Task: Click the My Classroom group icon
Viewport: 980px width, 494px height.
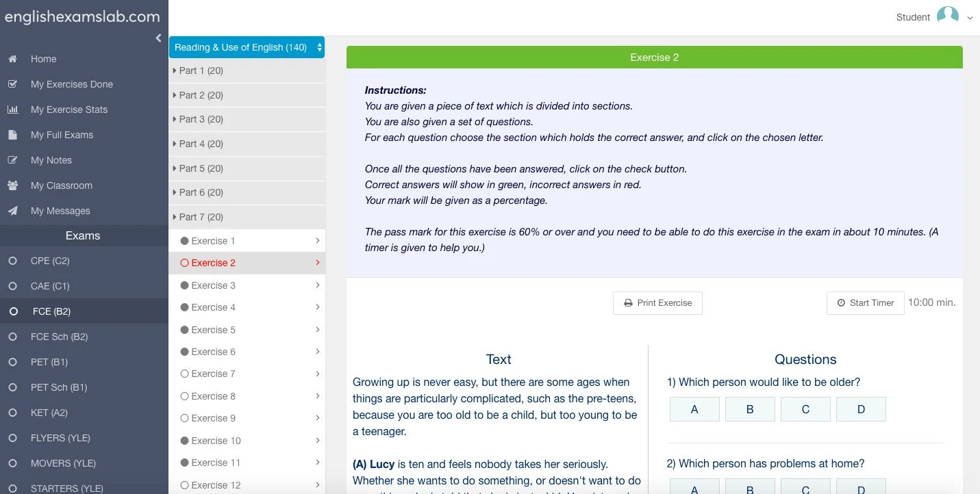Action: tap(12, 186)
